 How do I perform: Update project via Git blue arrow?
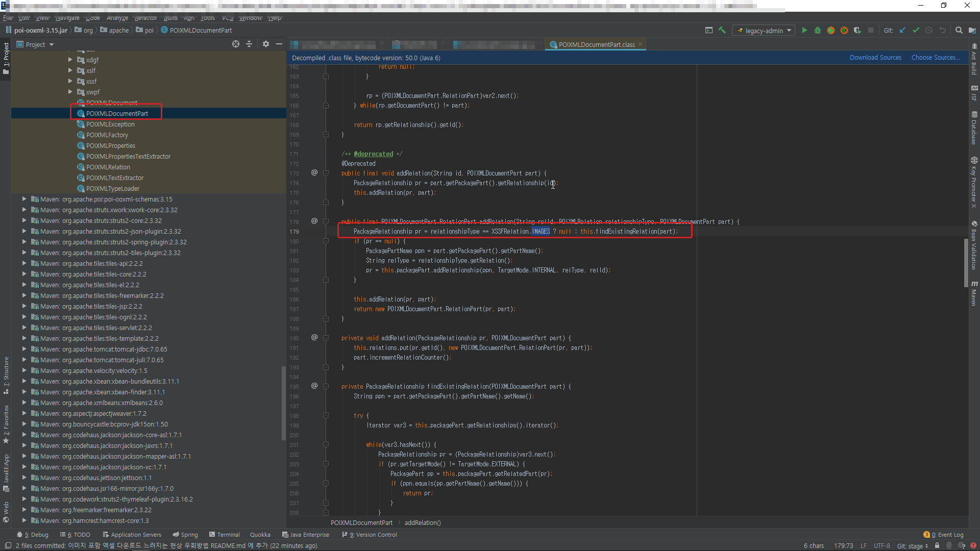pos(902,31)
